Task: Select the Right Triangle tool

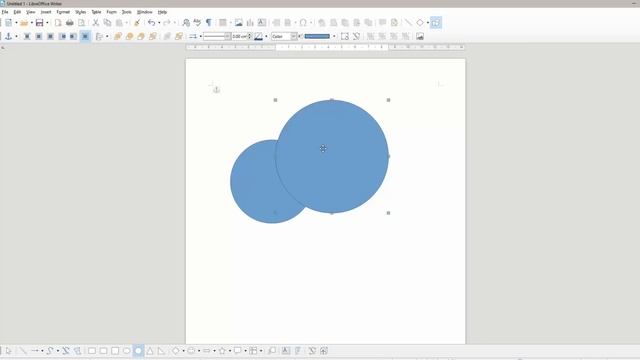Action: click(x=162, y=351)
